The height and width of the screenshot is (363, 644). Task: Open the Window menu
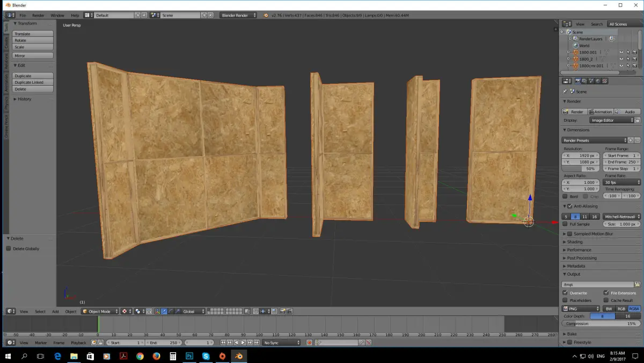click(x=57, y=16)
